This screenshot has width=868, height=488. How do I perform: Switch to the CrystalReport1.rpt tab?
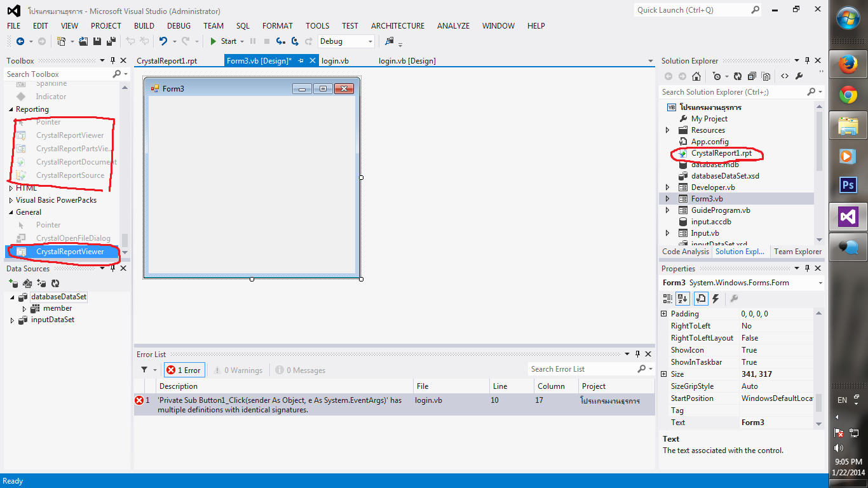click(x=167, y=61)
